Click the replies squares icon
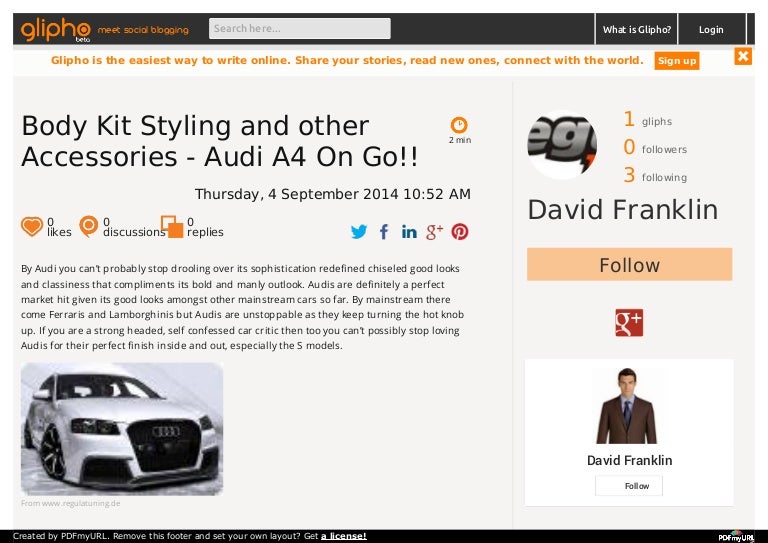Image resolution: width=768 pixels, height=543 pixels. 172,227
